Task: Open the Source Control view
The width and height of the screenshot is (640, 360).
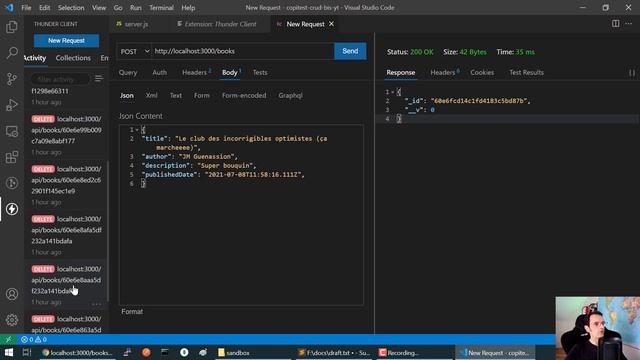Action: (12, 79)
